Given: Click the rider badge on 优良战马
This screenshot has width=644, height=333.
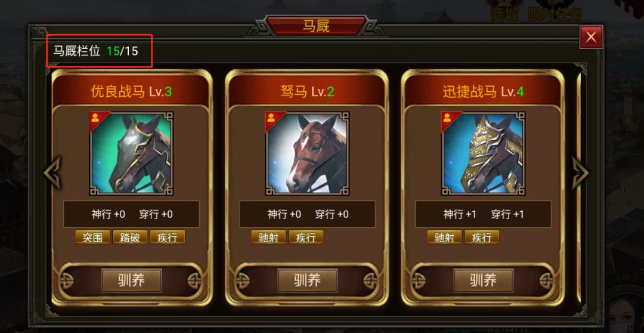Looking at the screenshot, I should pos(95,118).
